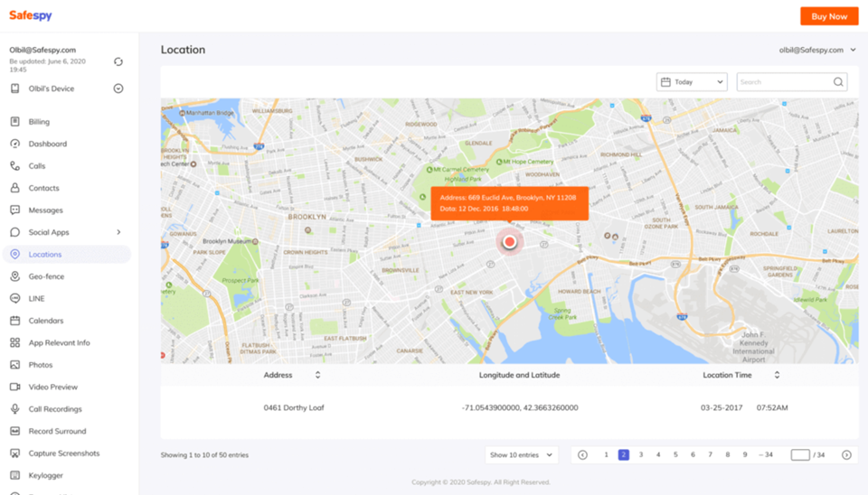Open the Dashboard gauge icon
This screenshot has height=495, width=868.
click(15, 144)
